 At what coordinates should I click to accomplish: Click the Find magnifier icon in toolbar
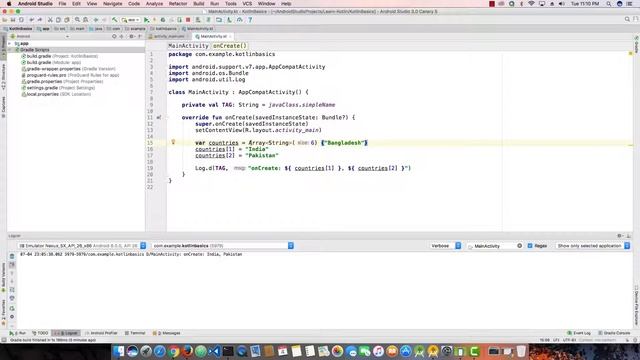tap(77, 20)
